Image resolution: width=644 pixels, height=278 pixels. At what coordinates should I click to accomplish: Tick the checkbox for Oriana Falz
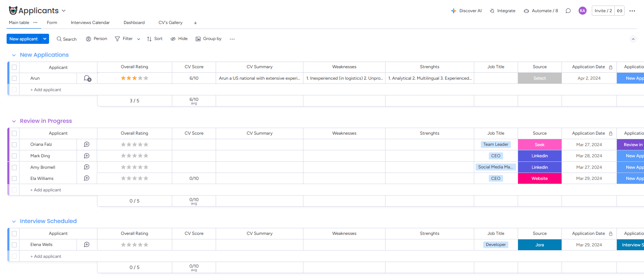coord(14,145)
